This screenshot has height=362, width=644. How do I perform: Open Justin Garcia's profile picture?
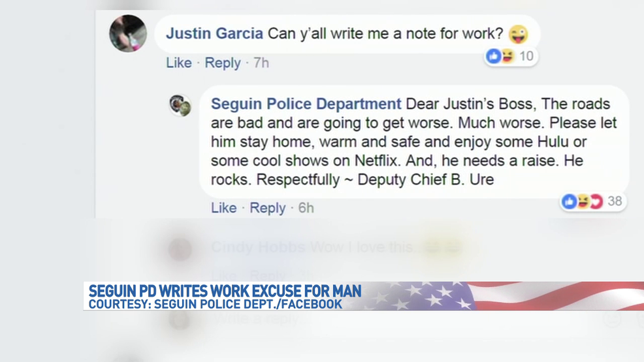[x=128, y=34]
